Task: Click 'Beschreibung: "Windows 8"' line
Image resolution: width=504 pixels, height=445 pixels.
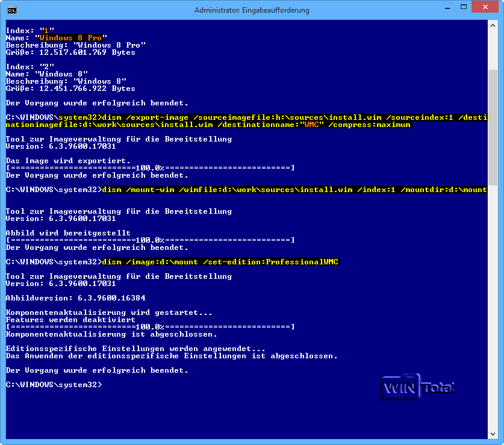Action: [66, 81]
